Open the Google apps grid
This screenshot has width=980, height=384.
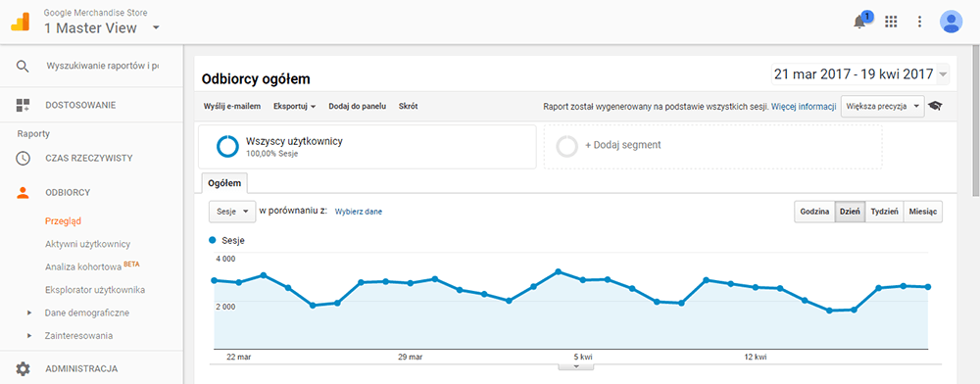point(891,22)
